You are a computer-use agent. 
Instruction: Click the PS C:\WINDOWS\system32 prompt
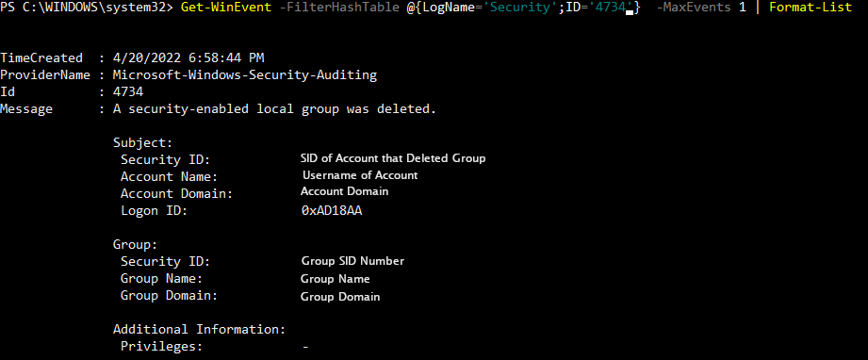87,8
